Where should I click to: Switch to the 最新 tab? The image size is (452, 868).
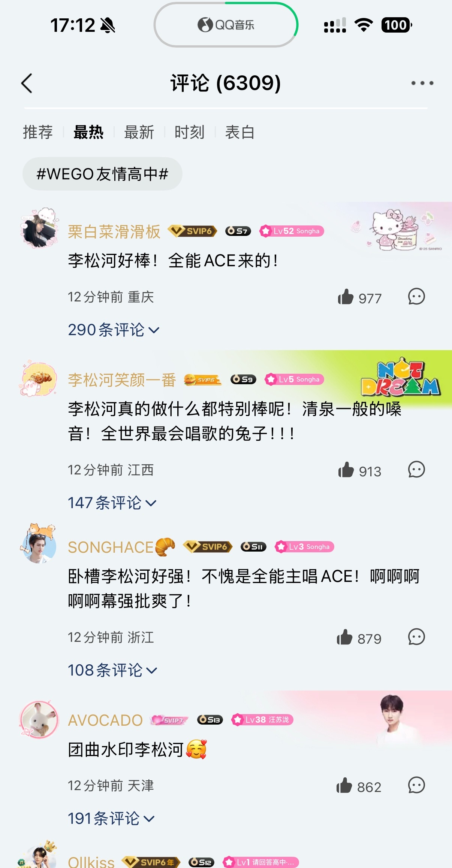139,132
